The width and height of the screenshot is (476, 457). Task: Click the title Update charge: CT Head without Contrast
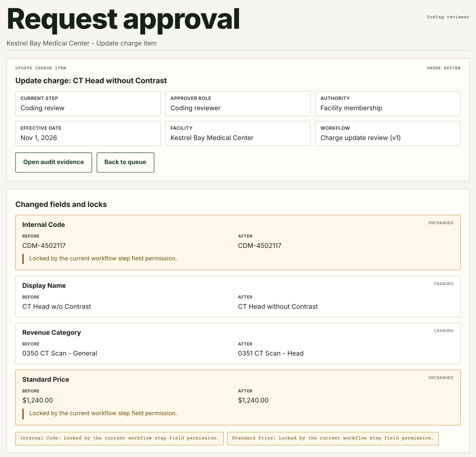click(x=91, y=81)
